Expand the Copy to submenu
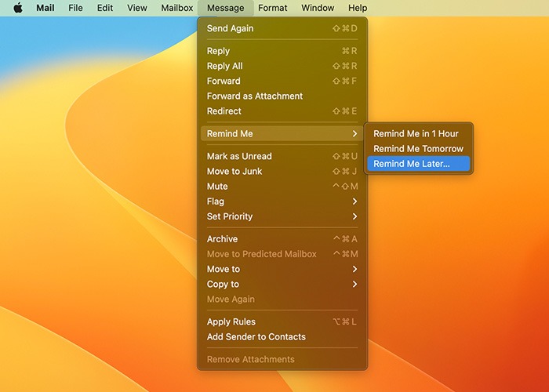This screenshot has width=549, height=392. pyautogui.click(x=282, y=284)
